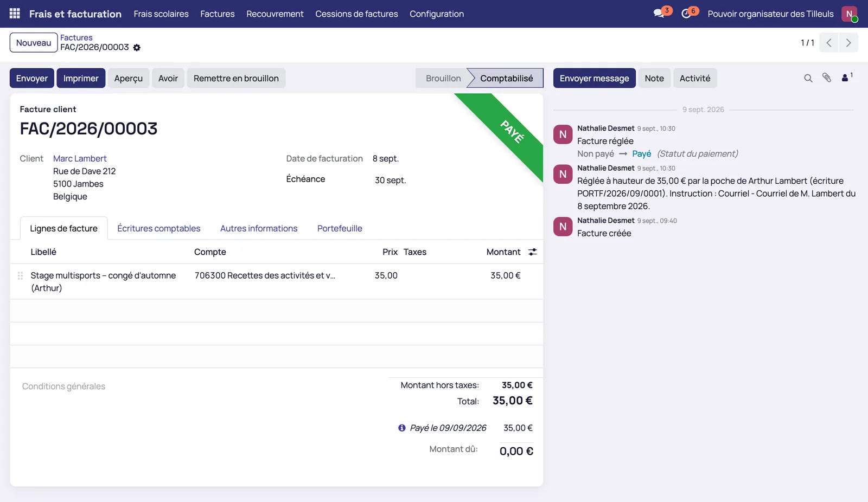Click the Activité button
This screenshot has height=502, width=868.
tap(695, 78)
